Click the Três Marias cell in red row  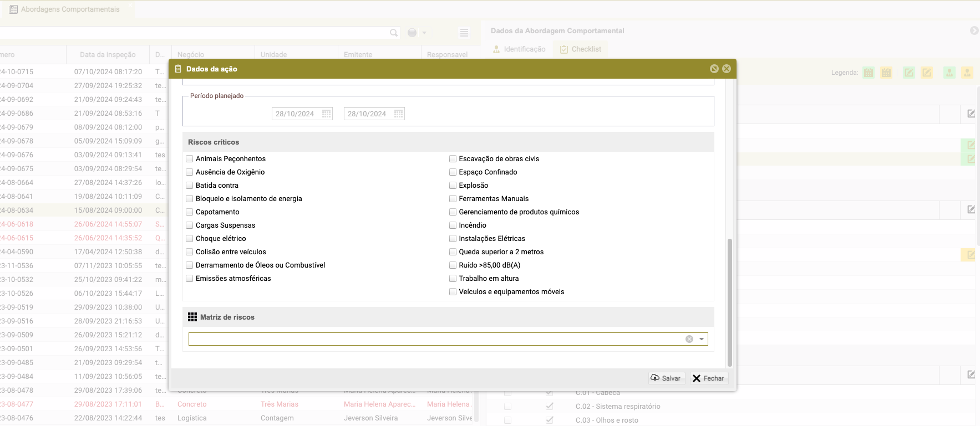pos(280,404)
